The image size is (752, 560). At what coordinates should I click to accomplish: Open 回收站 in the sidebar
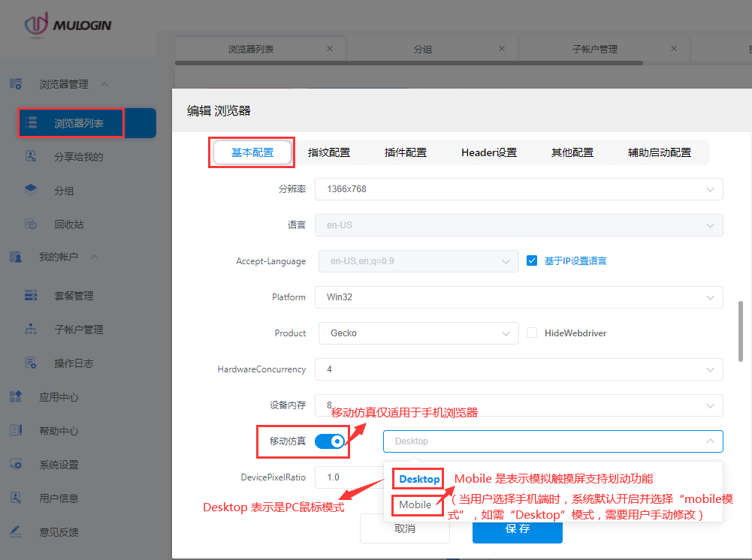coord(69,224)
